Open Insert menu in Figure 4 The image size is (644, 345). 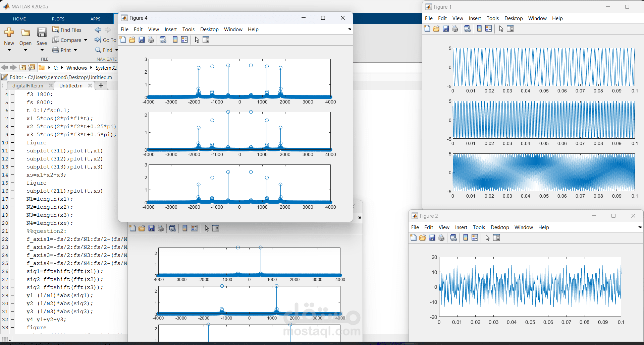pos(171,29)
